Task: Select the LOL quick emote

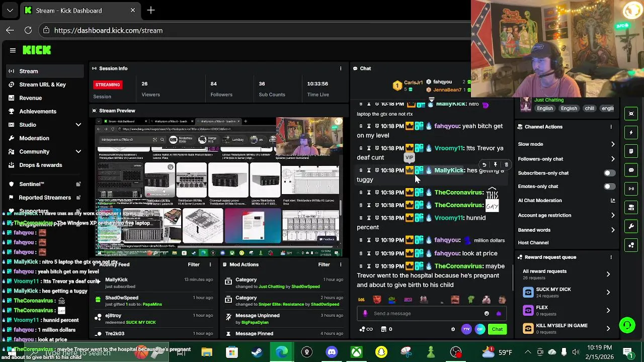Action: [361, 300]
